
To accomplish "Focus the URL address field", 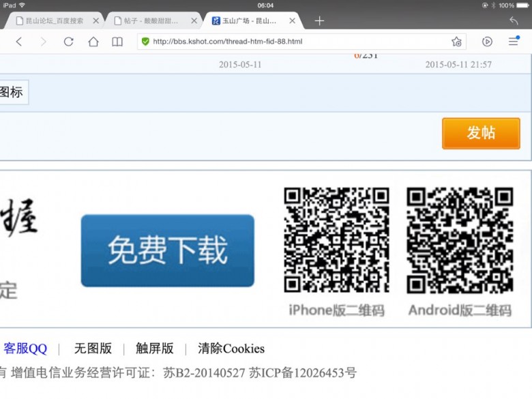I will coord(293,42).
